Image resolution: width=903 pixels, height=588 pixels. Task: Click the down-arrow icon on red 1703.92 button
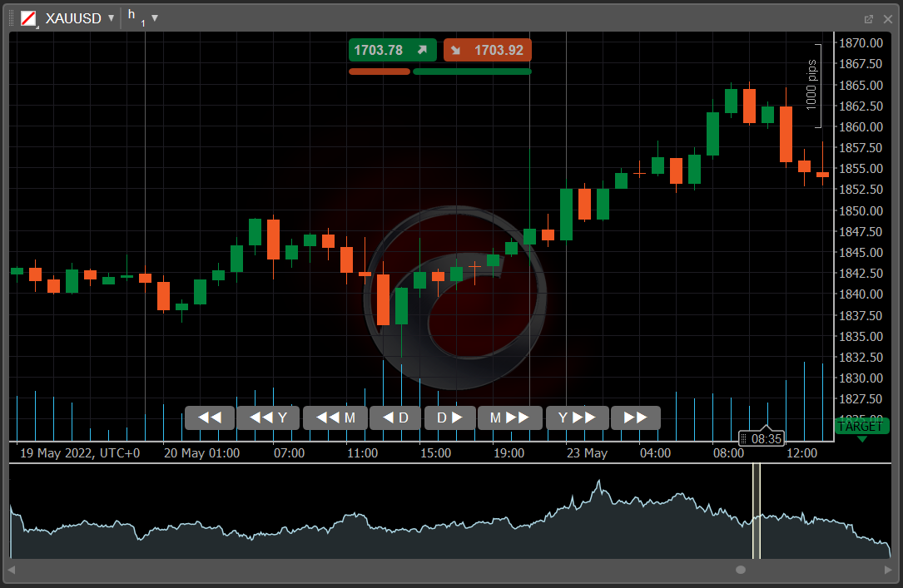(454, 50)
